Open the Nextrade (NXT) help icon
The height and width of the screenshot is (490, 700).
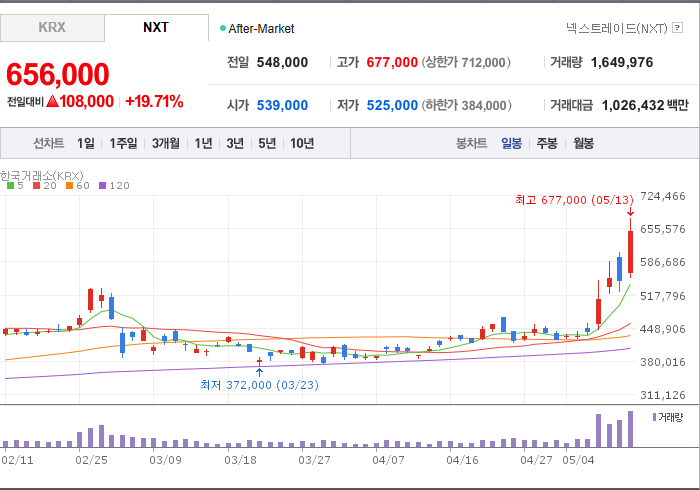[x=677, y=28]
